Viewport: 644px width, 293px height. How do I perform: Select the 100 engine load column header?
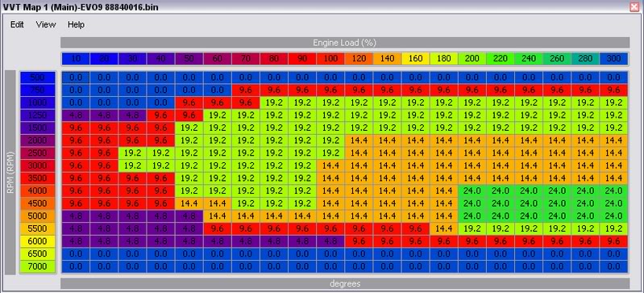(330, 58)
